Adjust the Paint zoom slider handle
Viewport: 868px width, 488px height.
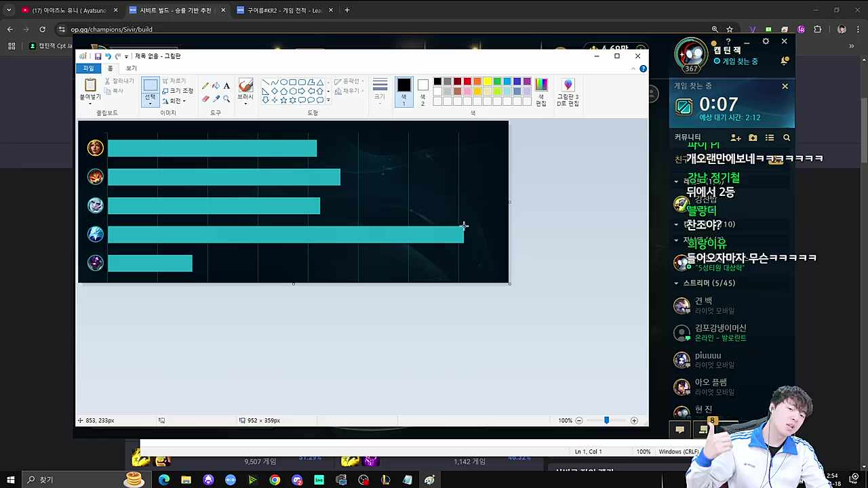point(606,420)
